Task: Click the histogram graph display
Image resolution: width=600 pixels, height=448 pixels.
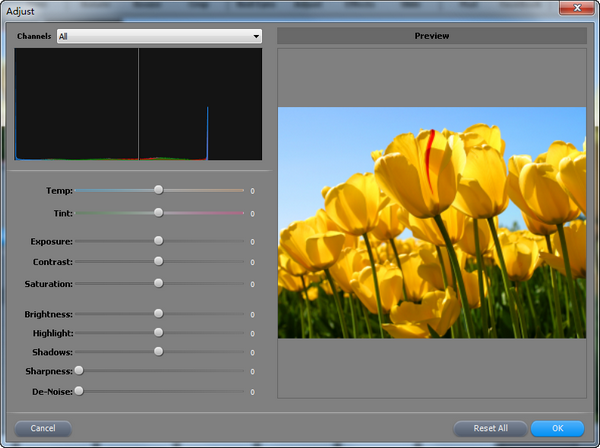Action: (138, 104)
